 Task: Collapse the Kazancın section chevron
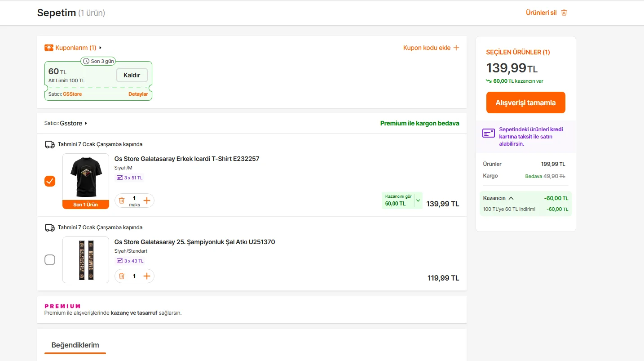pyautogui.click(x=511, y=198)
